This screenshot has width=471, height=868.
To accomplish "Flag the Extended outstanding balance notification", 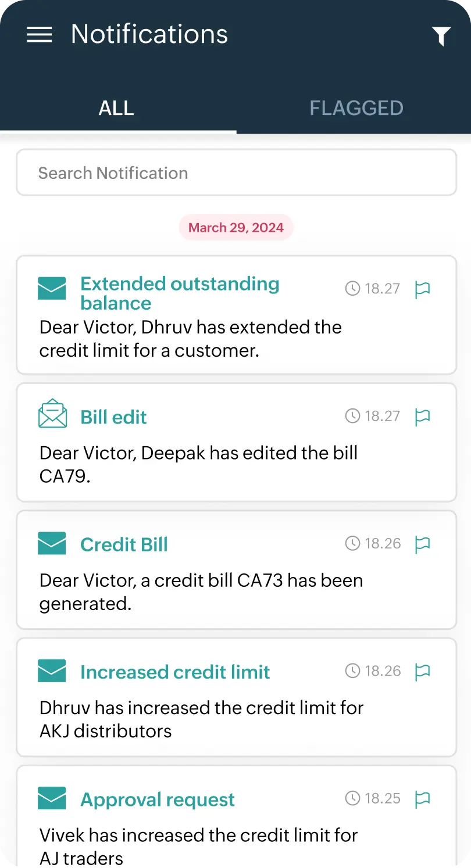I will [422, 289].
